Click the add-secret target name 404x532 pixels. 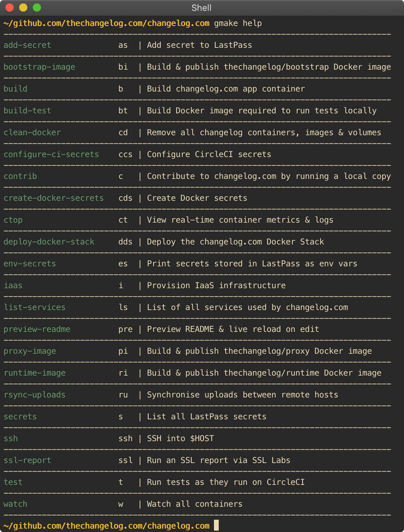[x=27, y=45]
